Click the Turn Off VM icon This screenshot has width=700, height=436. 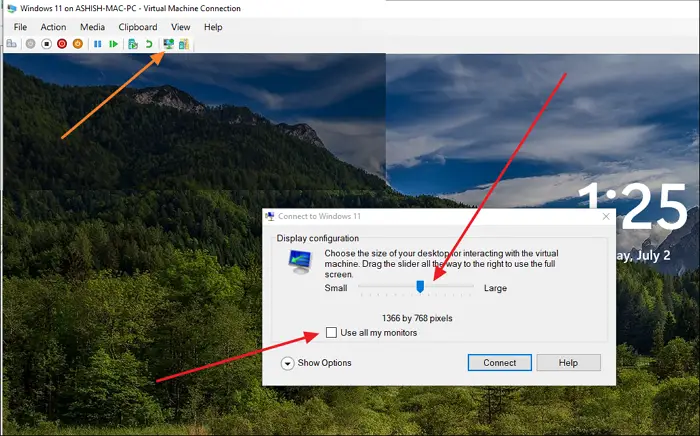[46, 44]
